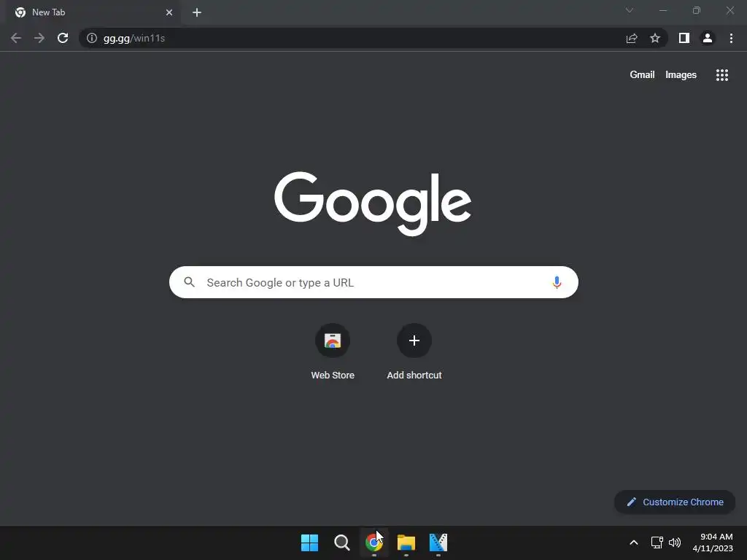Bookmark this tab with the star
747x560 pixels.
(x=655, y=38)
